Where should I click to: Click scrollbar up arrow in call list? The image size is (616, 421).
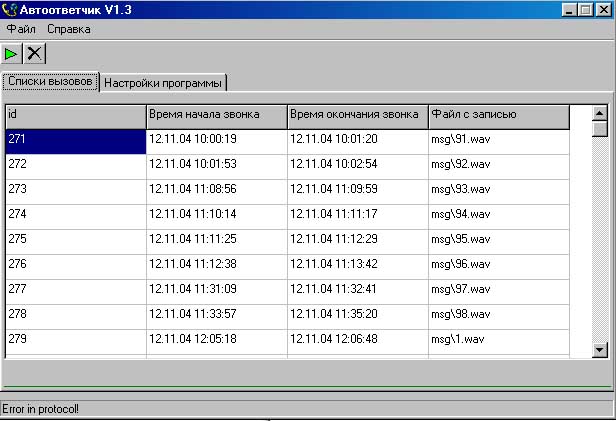coord(600,113)
